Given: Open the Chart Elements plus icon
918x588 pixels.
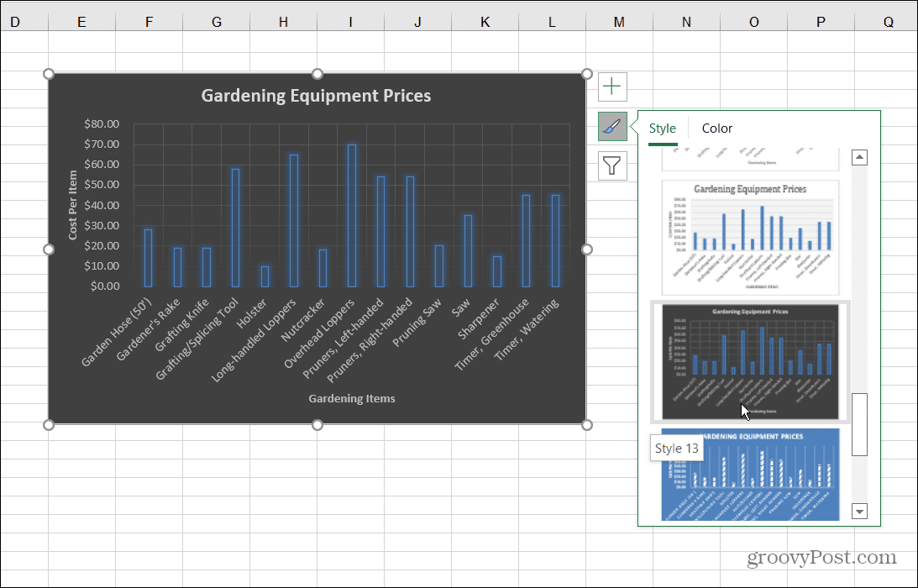Looking at the screenshot, I should pos(611,86).
